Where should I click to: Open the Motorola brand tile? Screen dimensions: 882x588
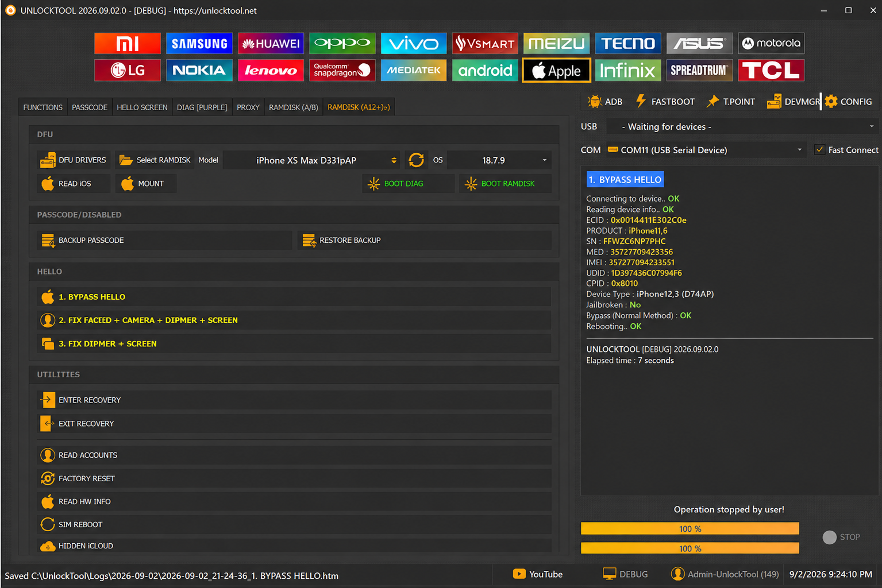[771, 44]
